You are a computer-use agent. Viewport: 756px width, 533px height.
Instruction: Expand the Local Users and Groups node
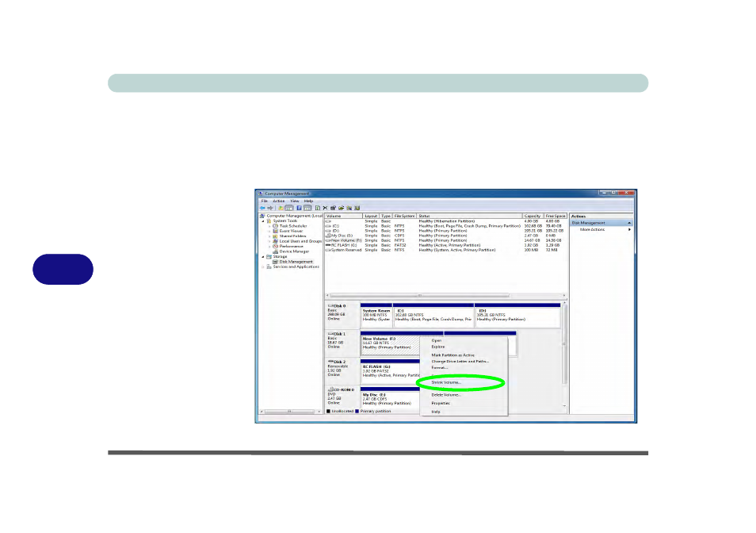[269, 241]
